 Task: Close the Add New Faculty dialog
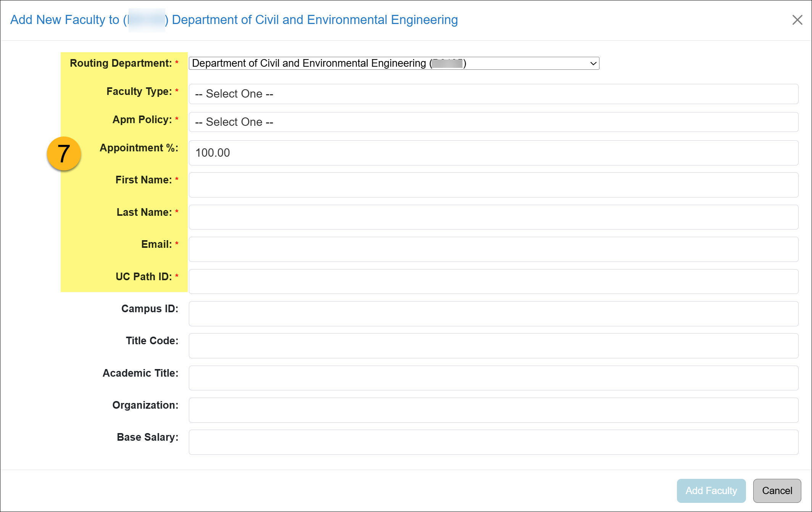797,20
